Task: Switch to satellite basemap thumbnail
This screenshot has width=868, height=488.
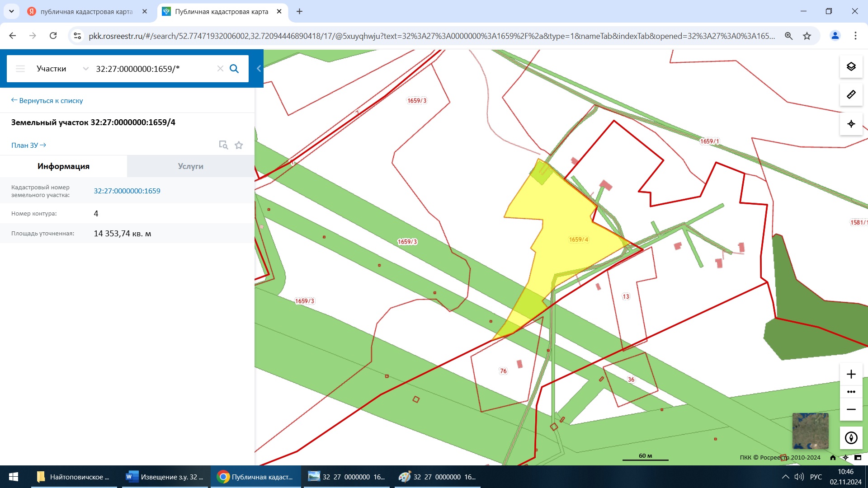Action: click(810, 431)
